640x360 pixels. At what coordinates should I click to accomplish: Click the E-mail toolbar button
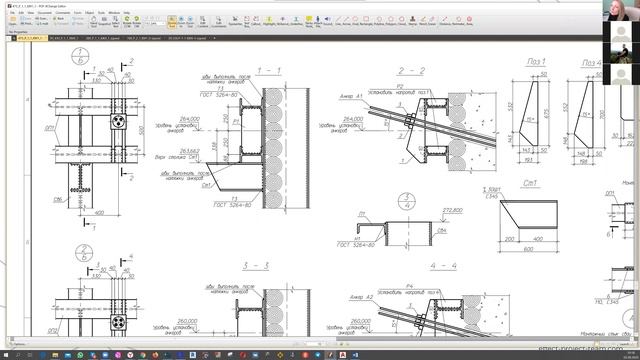43,24
